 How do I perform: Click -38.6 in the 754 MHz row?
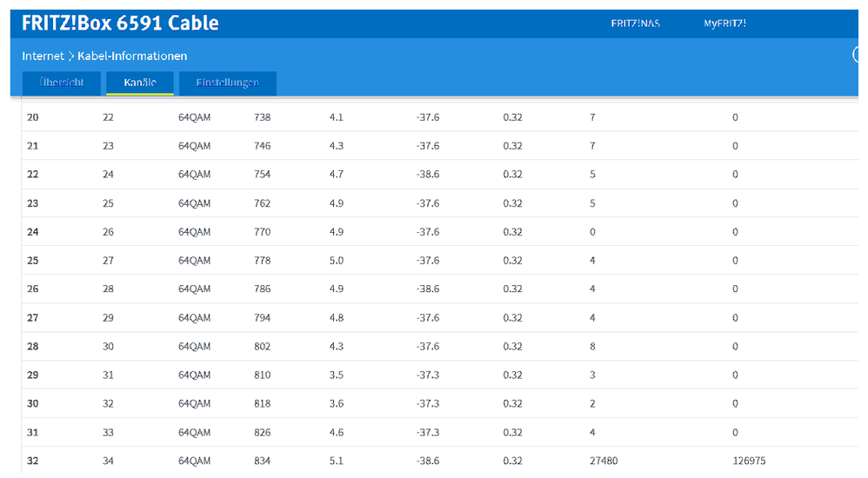coord(428,175)
